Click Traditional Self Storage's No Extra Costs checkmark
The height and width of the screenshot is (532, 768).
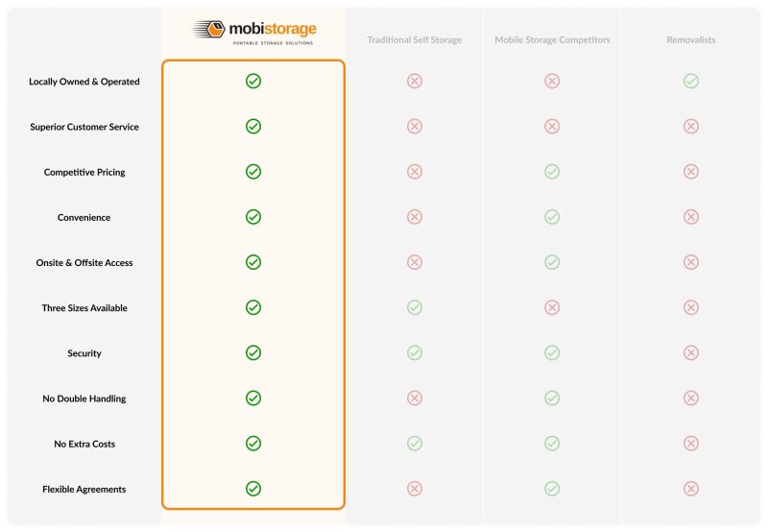pos(414,443)
